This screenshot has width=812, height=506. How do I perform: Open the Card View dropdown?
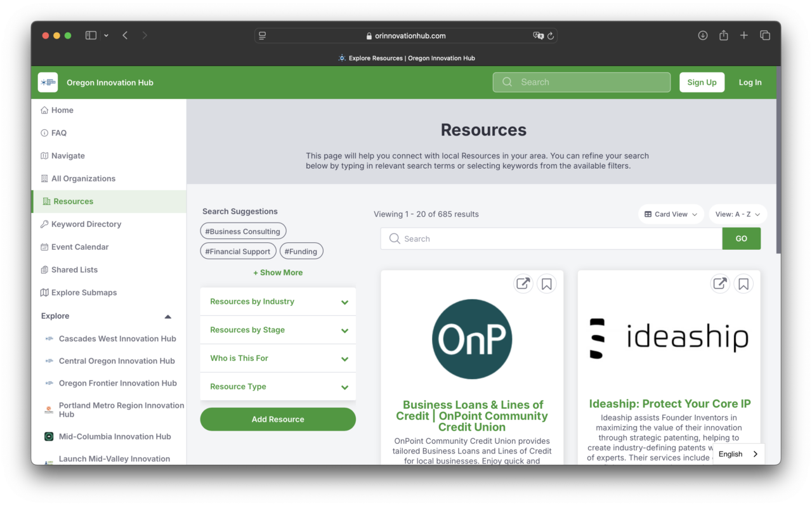pos(671,214)
